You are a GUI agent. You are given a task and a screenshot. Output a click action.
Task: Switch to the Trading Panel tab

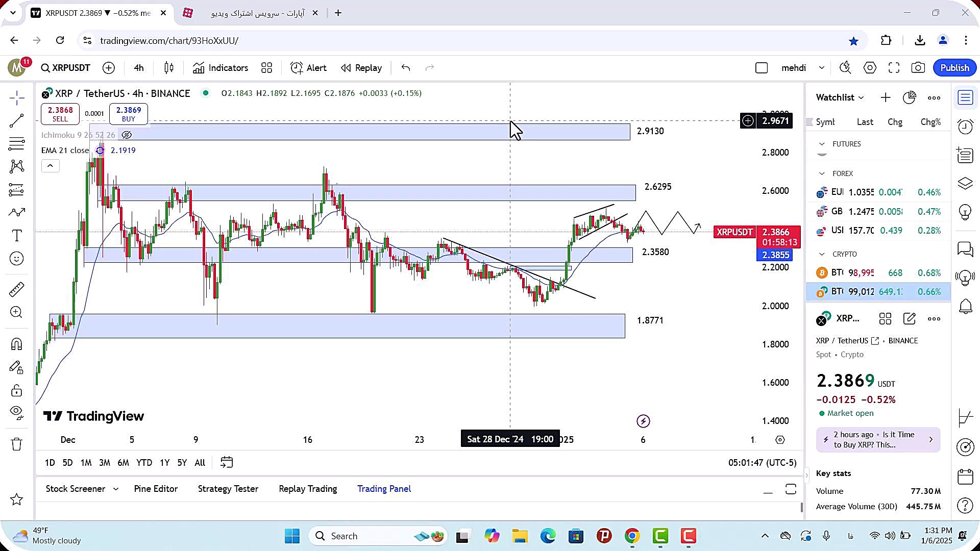point(384,489)
